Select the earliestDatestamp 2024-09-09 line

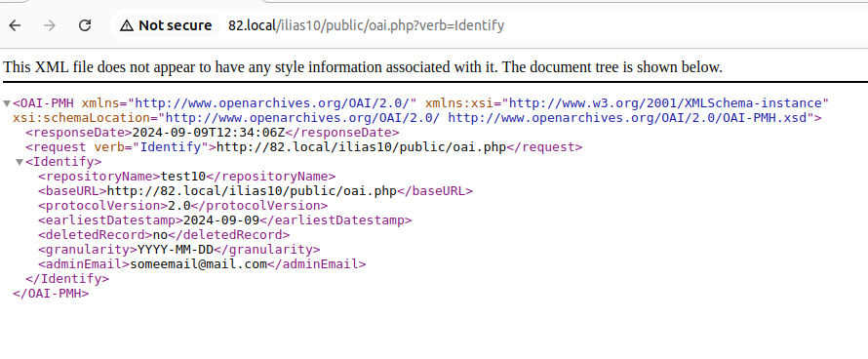224,220
